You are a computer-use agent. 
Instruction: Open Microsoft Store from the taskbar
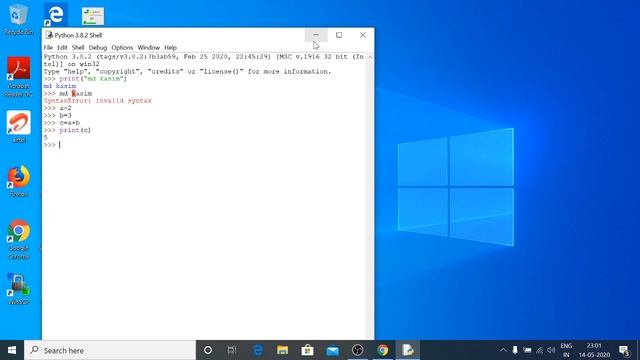[307, 350]
